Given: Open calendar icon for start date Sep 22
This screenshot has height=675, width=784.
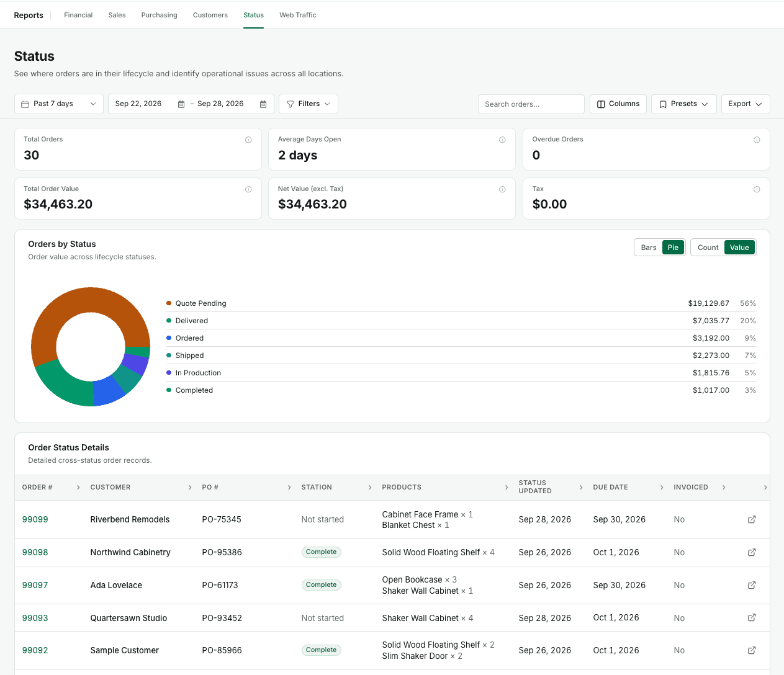Looking at the screenshot, I should click(x=181, y=104).
